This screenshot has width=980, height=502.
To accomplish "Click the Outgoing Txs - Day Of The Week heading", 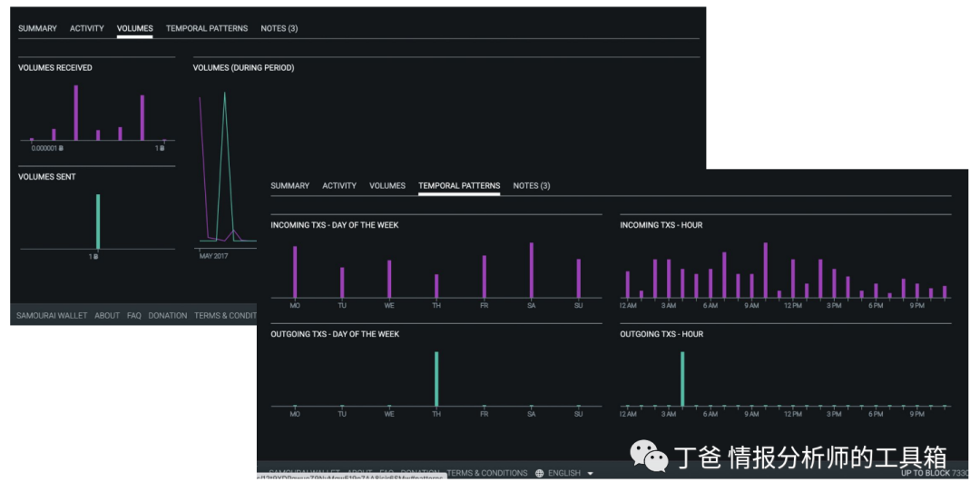I will (x=335, y=334).
